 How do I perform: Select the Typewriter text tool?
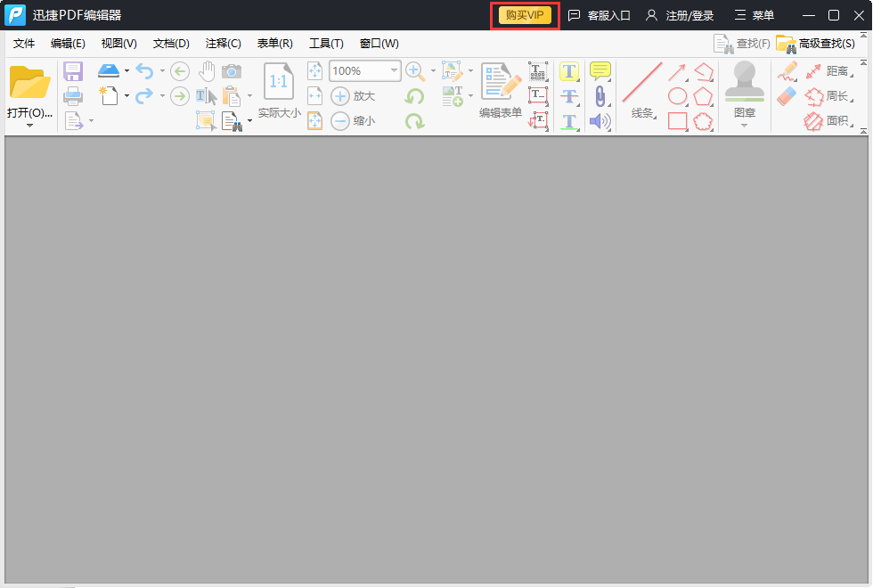538,71
